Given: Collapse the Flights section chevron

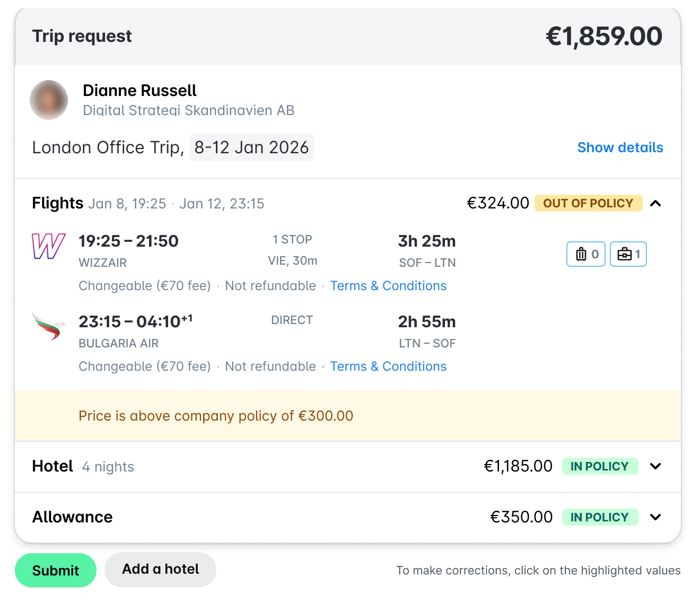Looking at the screenshot, I should pyautogui.click(x=655, y=203).
